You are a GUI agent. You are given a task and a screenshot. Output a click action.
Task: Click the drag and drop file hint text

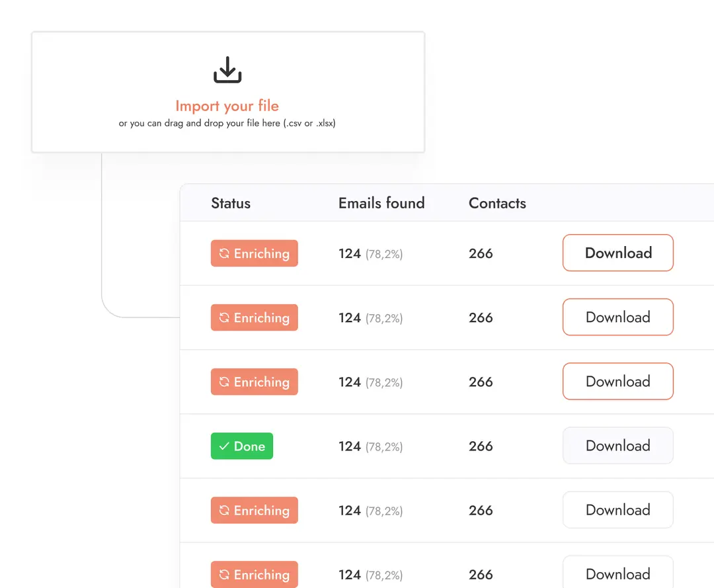coord(227,123)
